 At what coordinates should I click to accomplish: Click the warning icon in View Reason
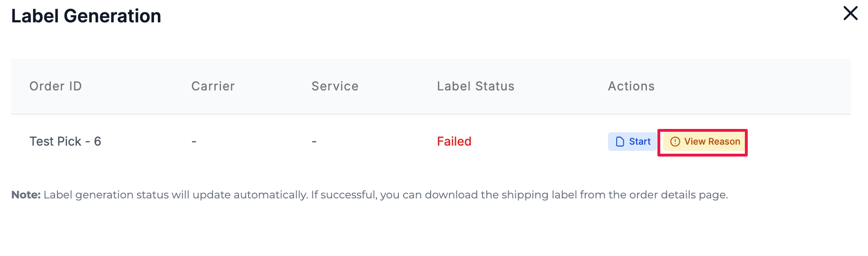coord(675,142)
